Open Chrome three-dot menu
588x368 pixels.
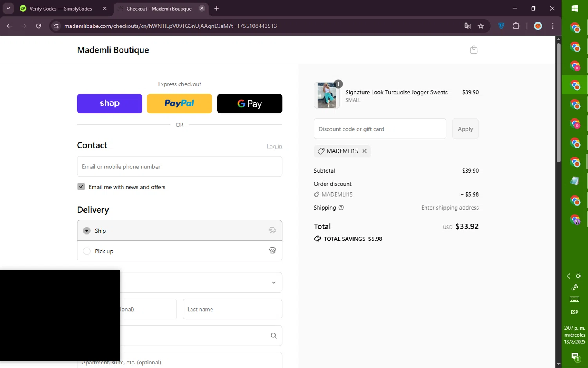(553, 26)
